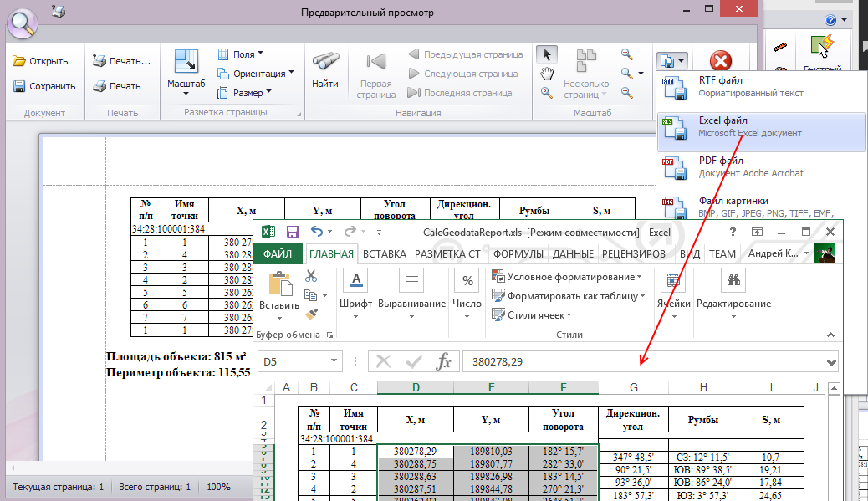The height and width of the screenshot is (501, 868).
Task: Switch to Excel РЕЦЕНЗИРОВАНИЕ tab
Action: pos(634,253)
